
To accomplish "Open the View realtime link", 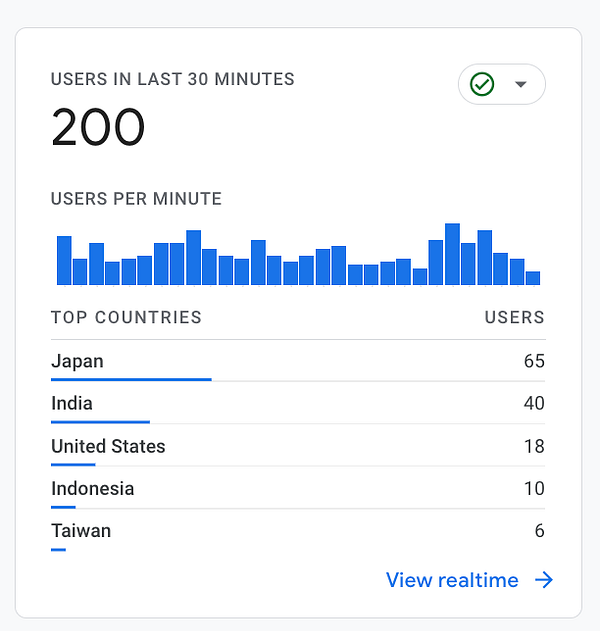I will (x=452, y=580).
